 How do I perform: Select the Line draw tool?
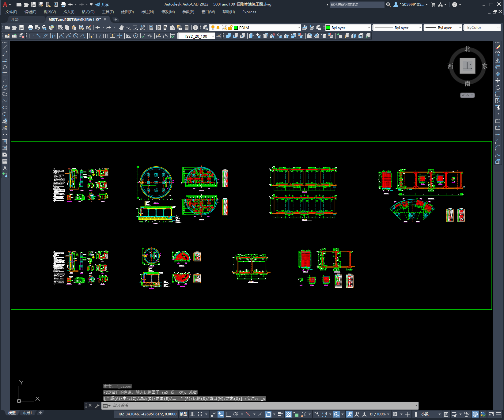pos(5,47)
